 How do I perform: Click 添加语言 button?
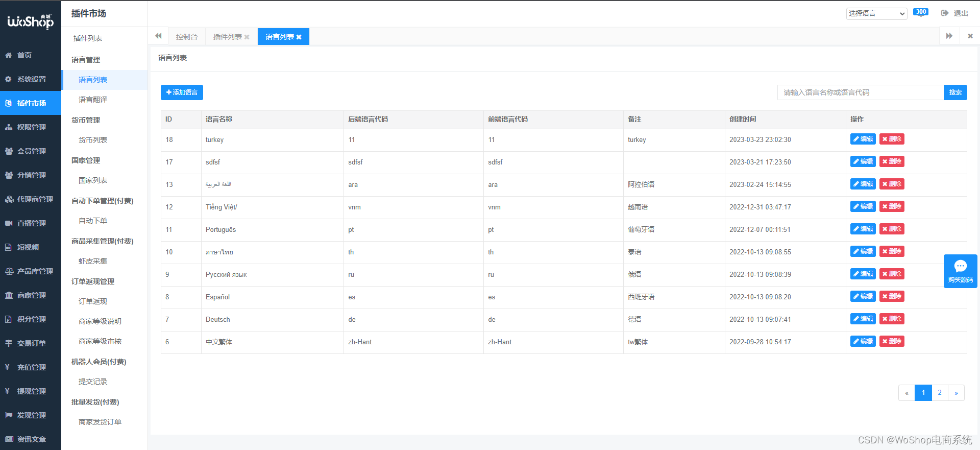click(182, 92)
